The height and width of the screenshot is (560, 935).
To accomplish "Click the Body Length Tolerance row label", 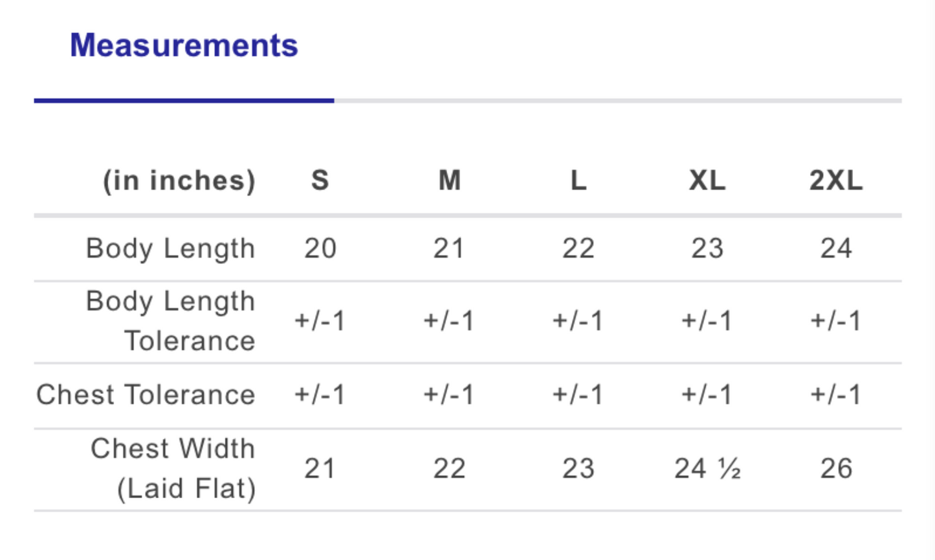I will [171, 321].
